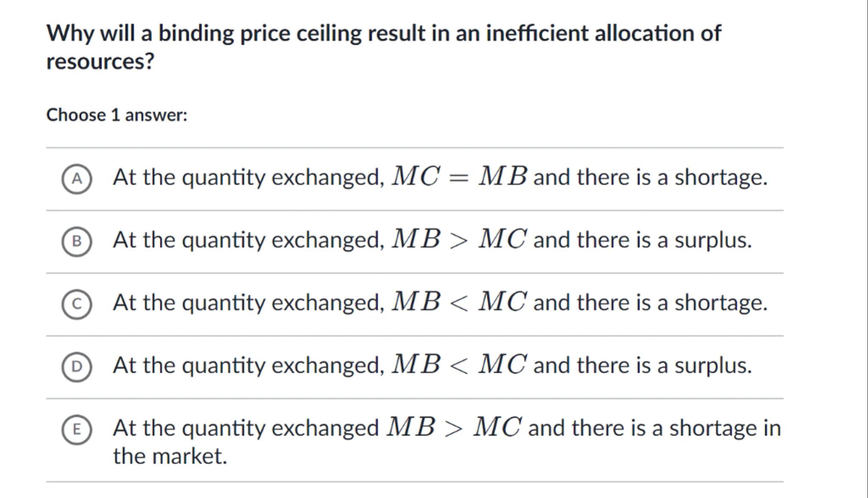
Task: Click the MB < MC expression in option D
Action: point(459,365)
